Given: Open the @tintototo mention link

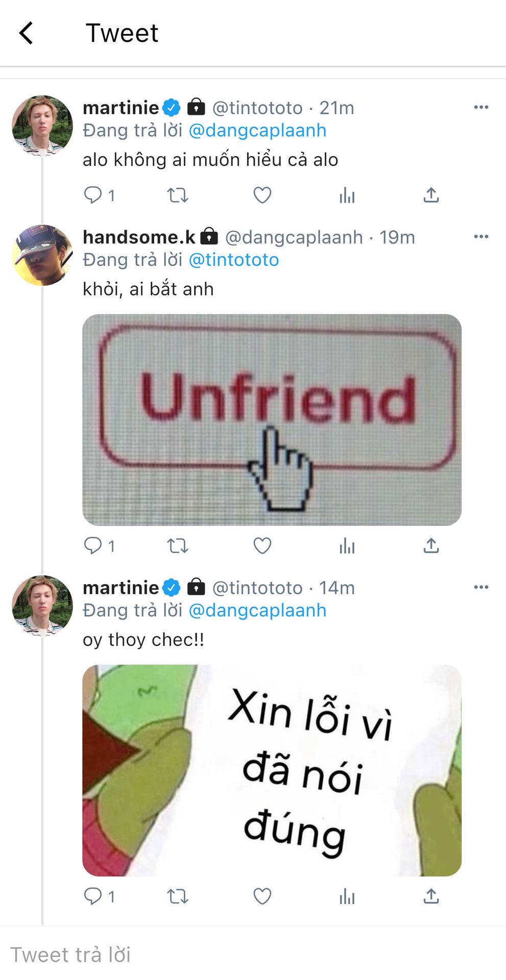Looking at the screenshot, I should (234, 260).
